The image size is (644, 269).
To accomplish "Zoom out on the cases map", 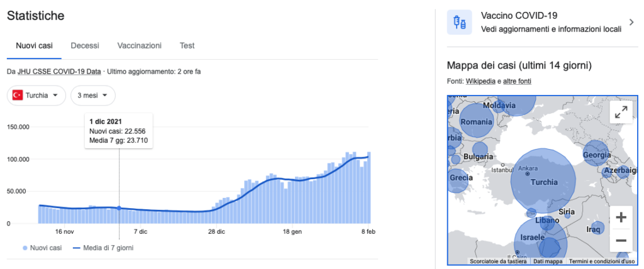I will pos(621,240).
